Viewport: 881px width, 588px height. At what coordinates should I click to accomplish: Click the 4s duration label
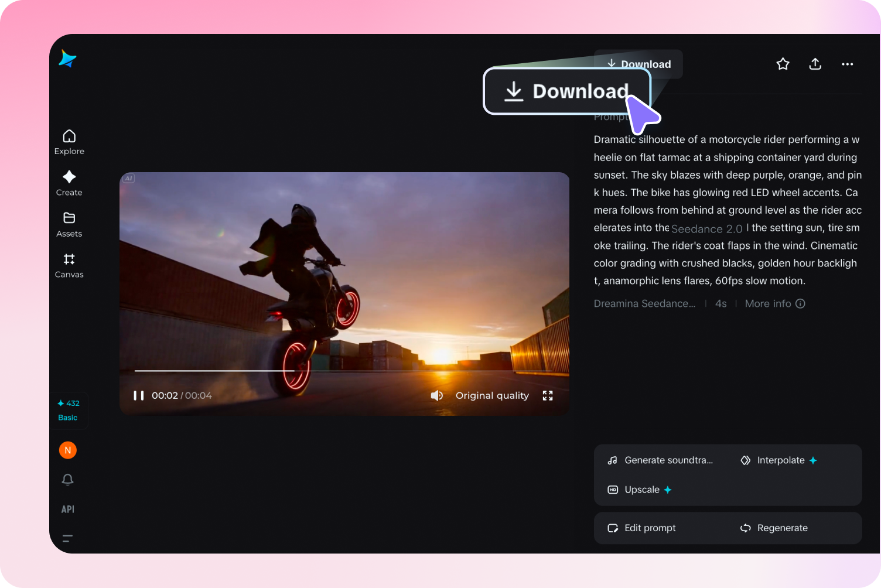(x=721, y=303)
